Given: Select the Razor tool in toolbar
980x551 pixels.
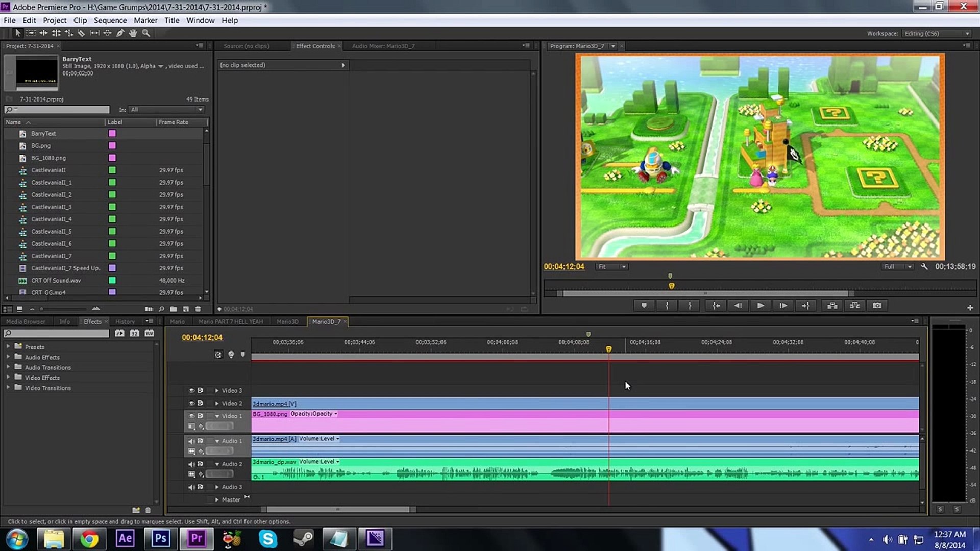Looking at the screenshot, I should coord(82,33).
